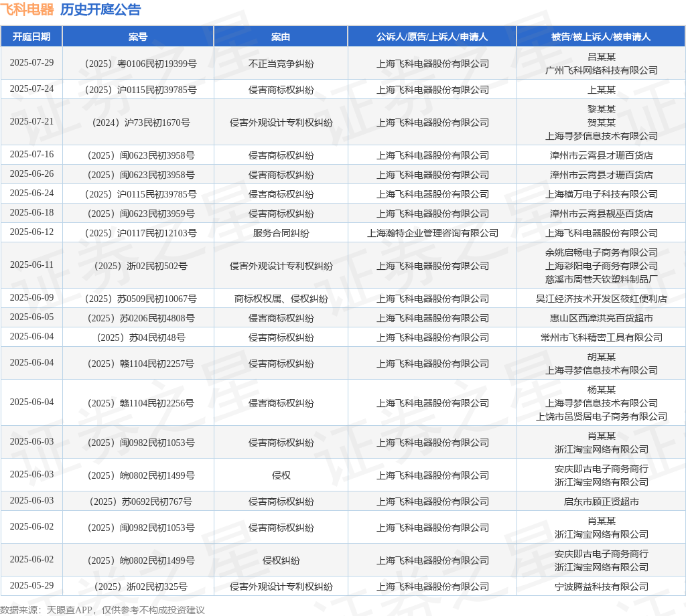Viewport: 686px width, 616px height.
Task: Click defendant 惠山区西漳洪亮百货超市
Action: 601,318
